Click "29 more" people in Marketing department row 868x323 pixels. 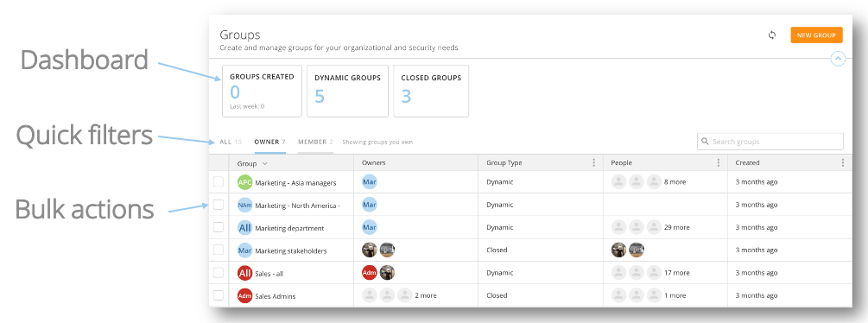click(x=677, y=227)
